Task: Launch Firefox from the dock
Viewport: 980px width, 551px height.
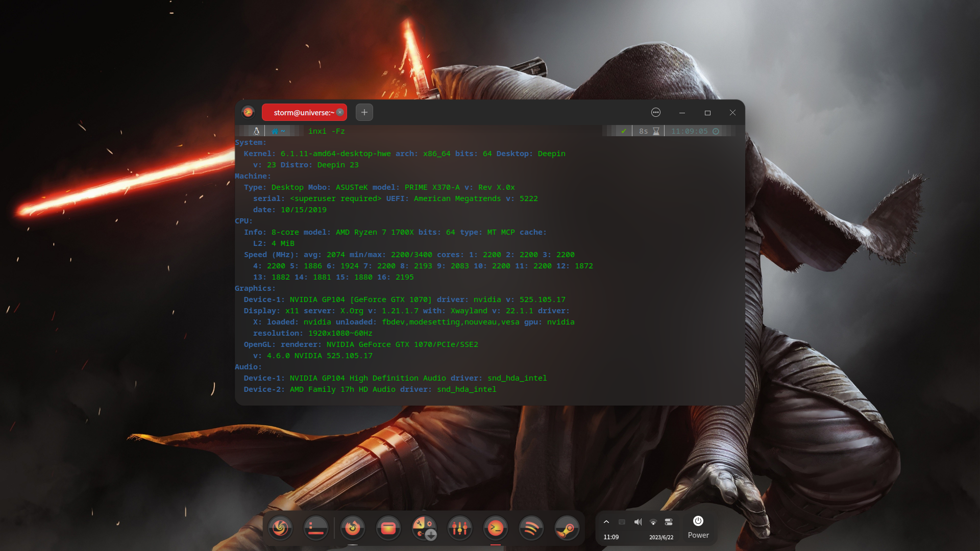Action: click(x=353, y=528)
